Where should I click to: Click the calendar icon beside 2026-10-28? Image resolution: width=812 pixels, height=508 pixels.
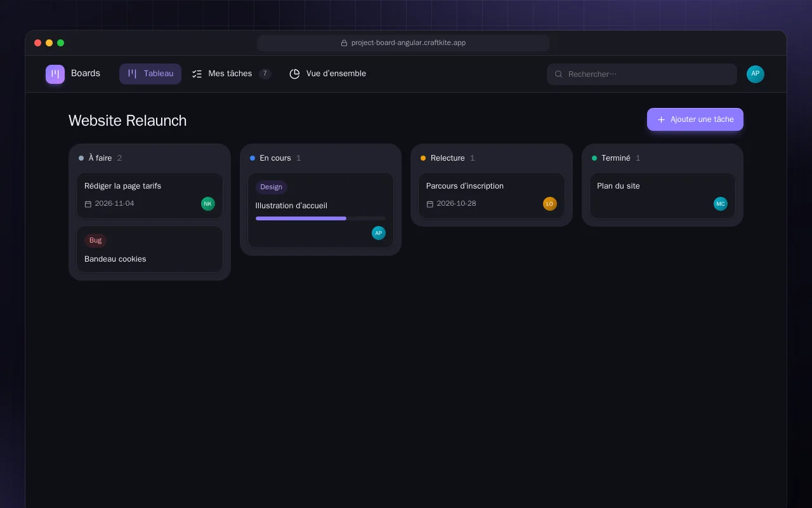(430, 204)
